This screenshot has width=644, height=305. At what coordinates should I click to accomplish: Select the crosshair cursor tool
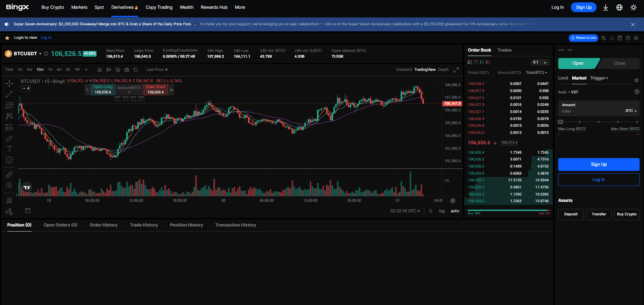[9, 83]
